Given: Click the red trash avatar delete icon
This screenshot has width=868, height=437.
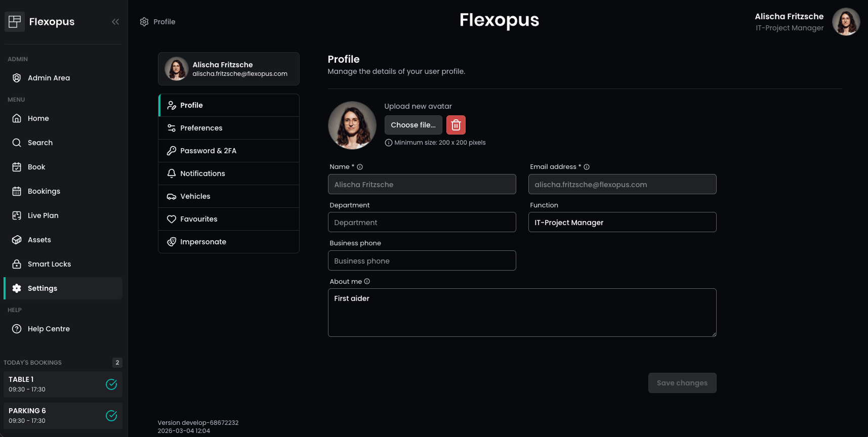Looking at the screenshot, I should (456, 125).
